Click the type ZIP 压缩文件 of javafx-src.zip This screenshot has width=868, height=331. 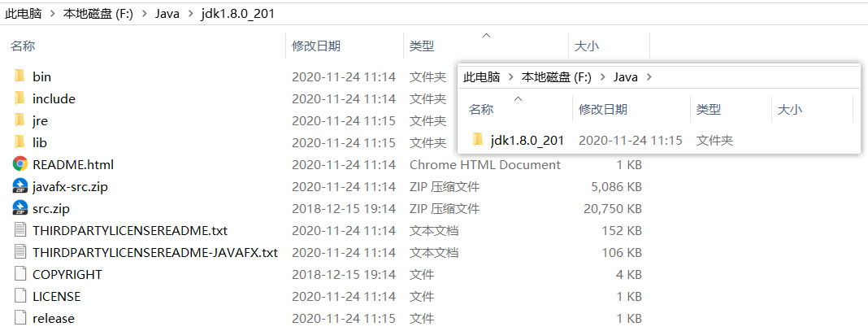click(x=445, y=186)
